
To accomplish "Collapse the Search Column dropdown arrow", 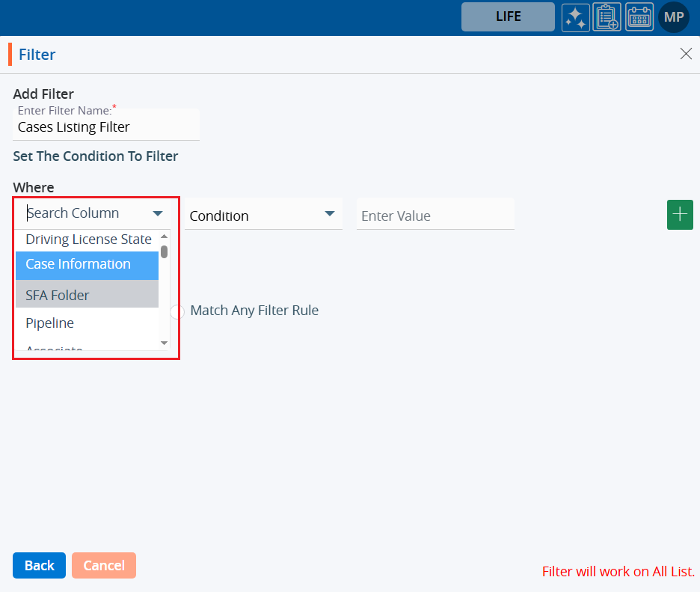I will pos(158,214).
